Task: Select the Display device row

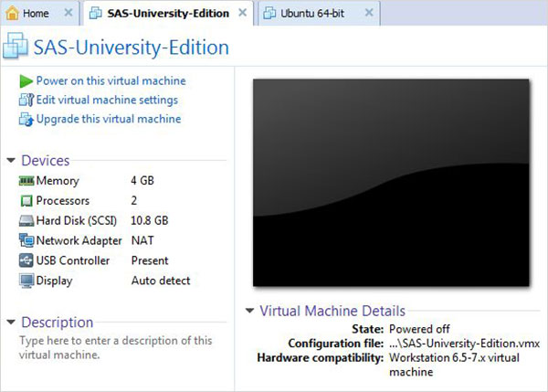Action: click(104, 281)
